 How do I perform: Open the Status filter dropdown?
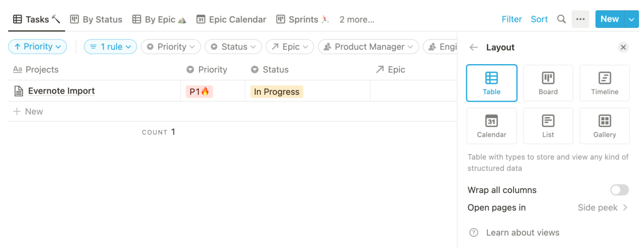[x=233, y=47]
